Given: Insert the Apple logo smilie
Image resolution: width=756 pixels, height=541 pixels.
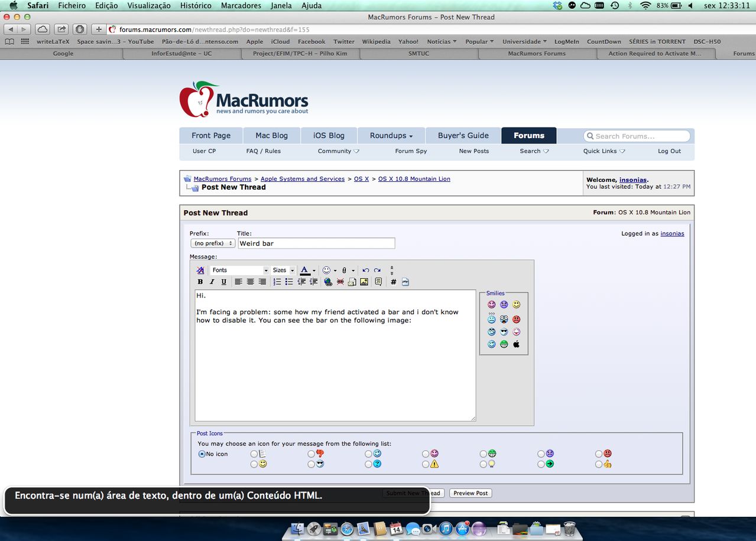Looking at the screenshot, I should 516,344.
